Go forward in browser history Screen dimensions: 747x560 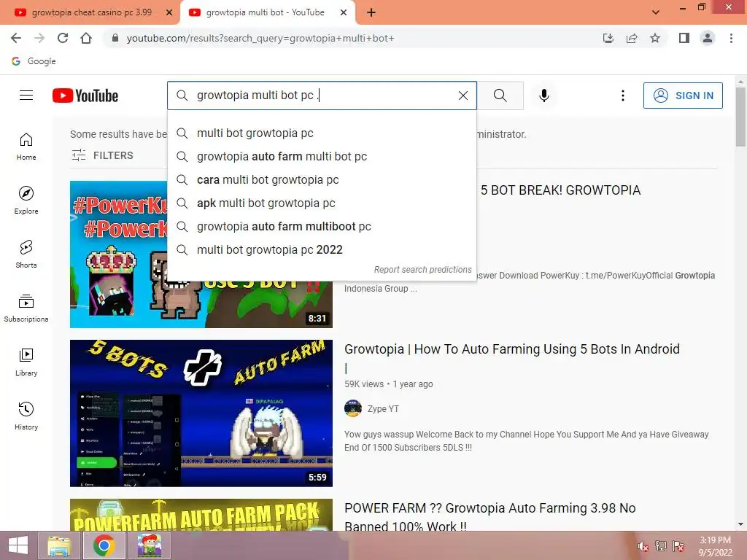[39, 38]
